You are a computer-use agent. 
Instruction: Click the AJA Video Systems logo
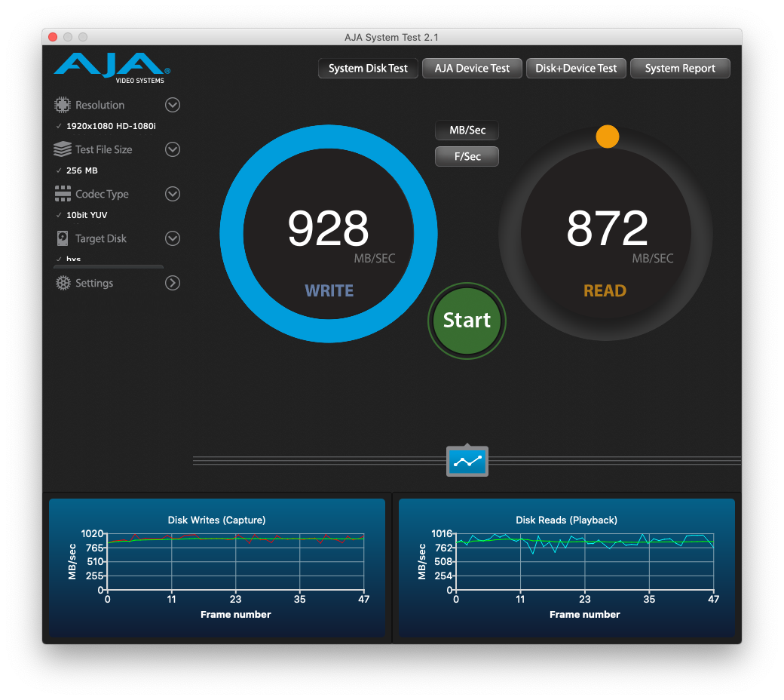pos(112,68)
